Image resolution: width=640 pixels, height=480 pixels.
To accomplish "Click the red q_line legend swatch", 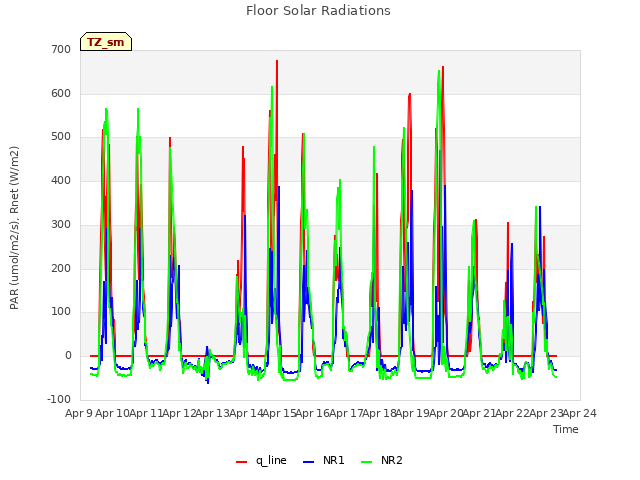I will (x=242, y=462).
